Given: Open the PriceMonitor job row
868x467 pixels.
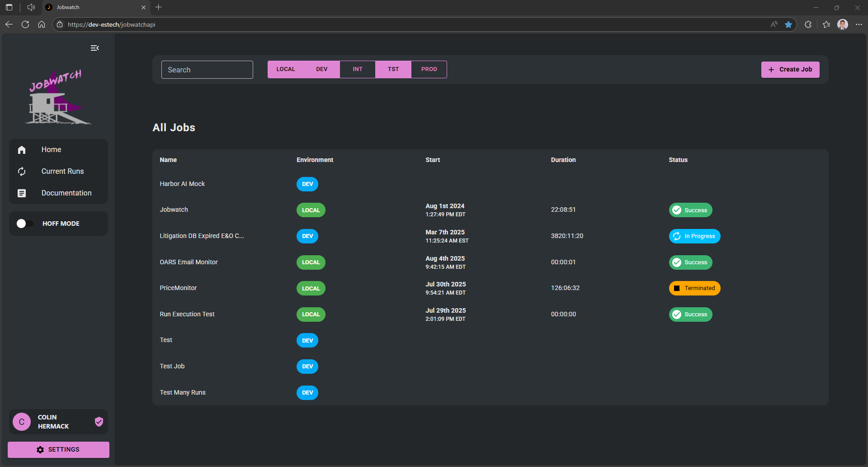Looking at the screenshot, I should coord(178,288).
